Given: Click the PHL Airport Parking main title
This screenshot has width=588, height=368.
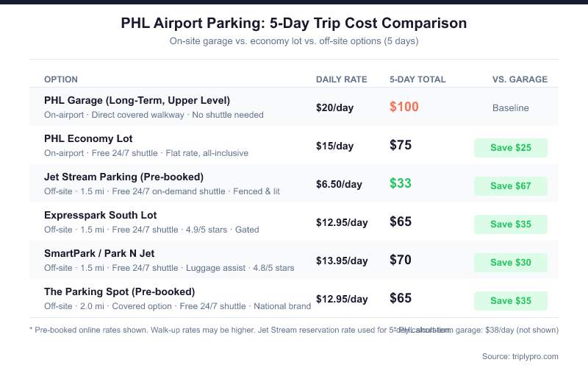Looking at the screenshot, I should [294, 24].
